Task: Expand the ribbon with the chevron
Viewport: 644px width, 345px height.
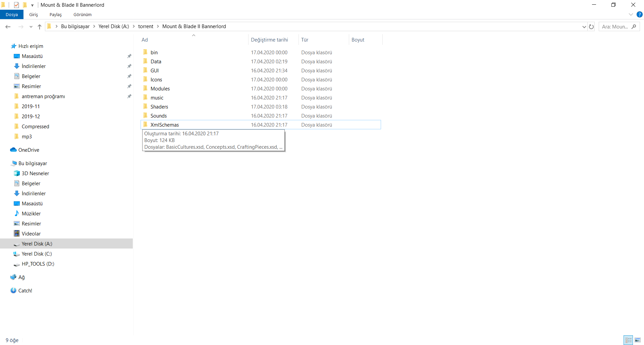Action: pos(631,14)
